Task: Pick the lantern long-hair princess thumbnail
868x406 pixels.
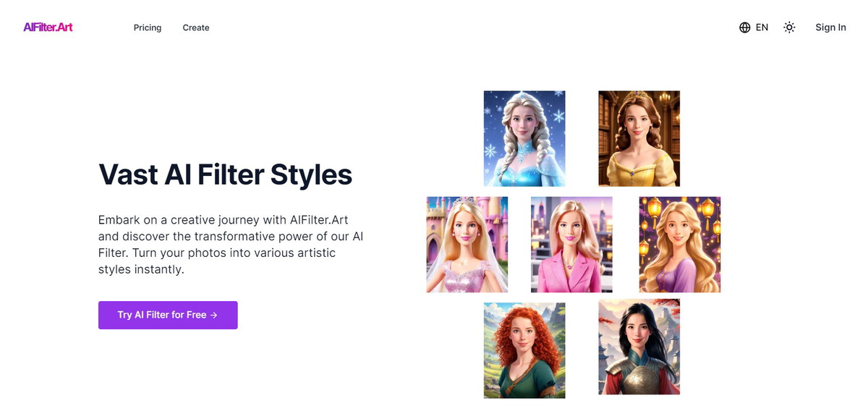Action: (x=680, y=245)
